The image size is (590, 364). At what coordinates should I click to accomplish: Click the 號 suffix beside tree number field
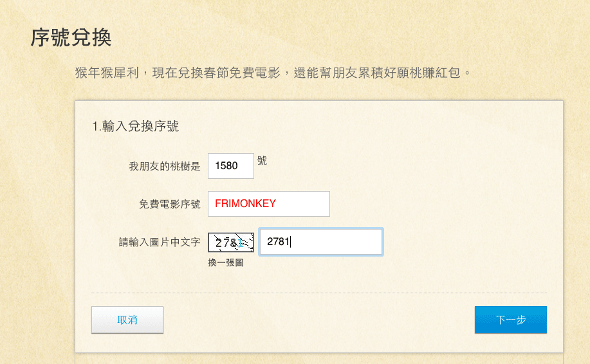(x=262, y=161)
